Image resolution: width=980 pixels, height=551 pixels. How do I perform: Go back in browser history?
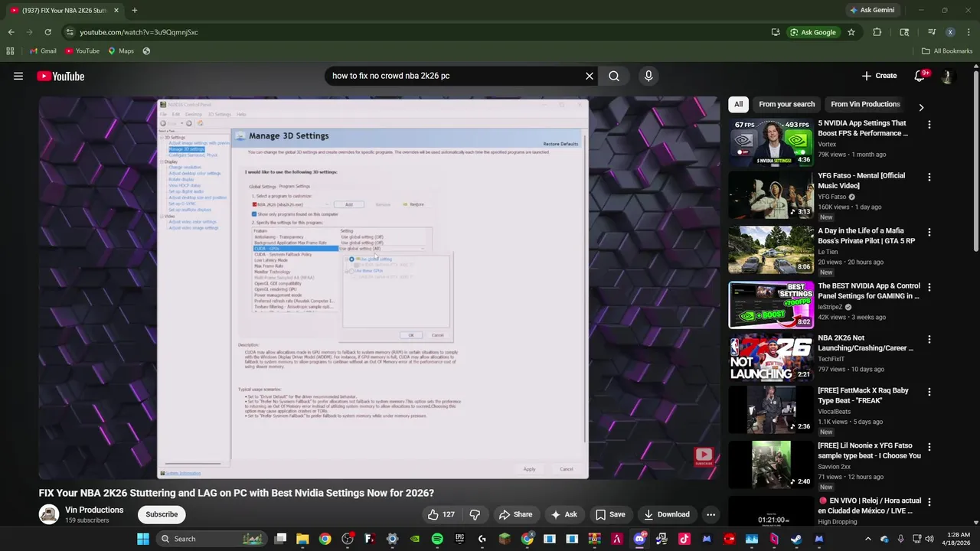11,32
